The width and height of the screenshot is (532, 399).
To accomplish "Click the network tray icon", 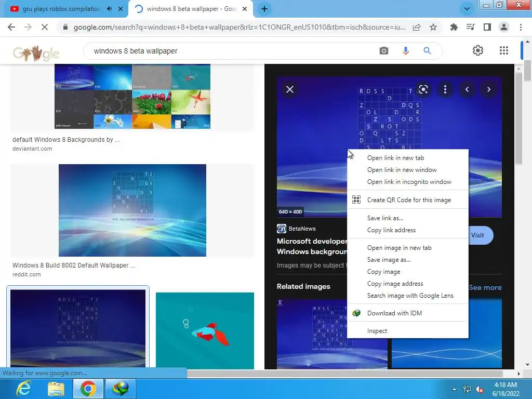I will 467,390.
